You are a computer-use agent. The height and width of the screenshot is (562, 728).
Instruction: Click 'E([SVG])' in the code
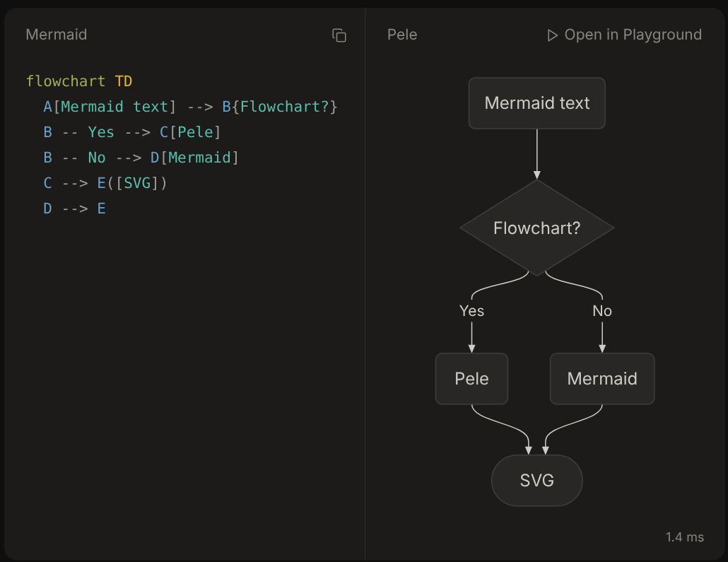tap(132, 183)
